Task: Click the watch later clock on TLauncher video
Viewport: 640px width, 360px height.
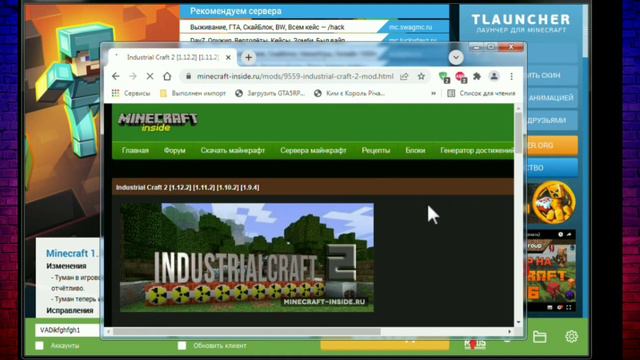Action: coord(560,234)
